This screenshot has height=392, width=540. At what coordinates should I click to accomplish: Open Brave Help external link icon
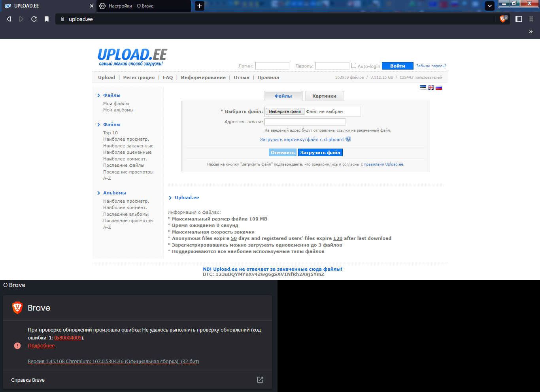tap(260, 380)
